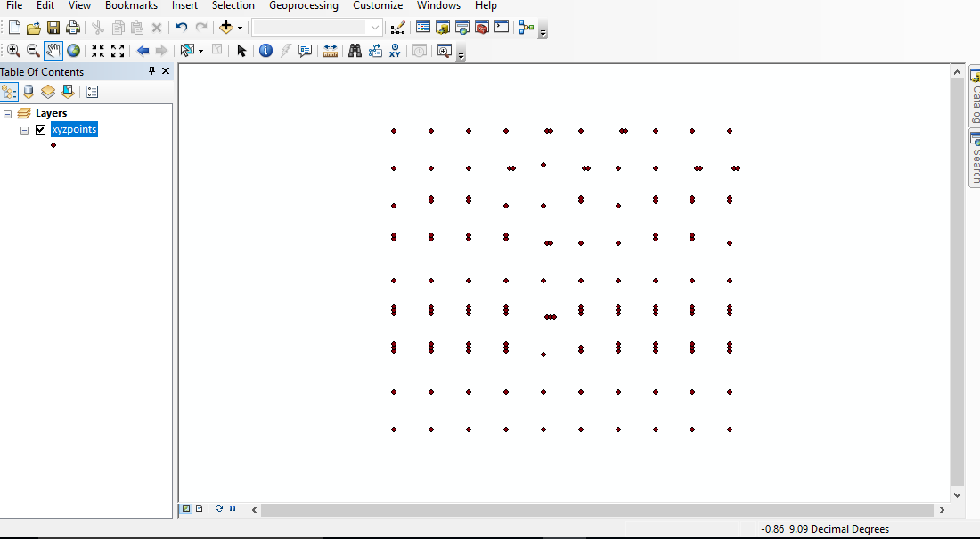The image size is (980, 539).
Task: Show the Table Of Contents window icon
Action: pos(423,28)
